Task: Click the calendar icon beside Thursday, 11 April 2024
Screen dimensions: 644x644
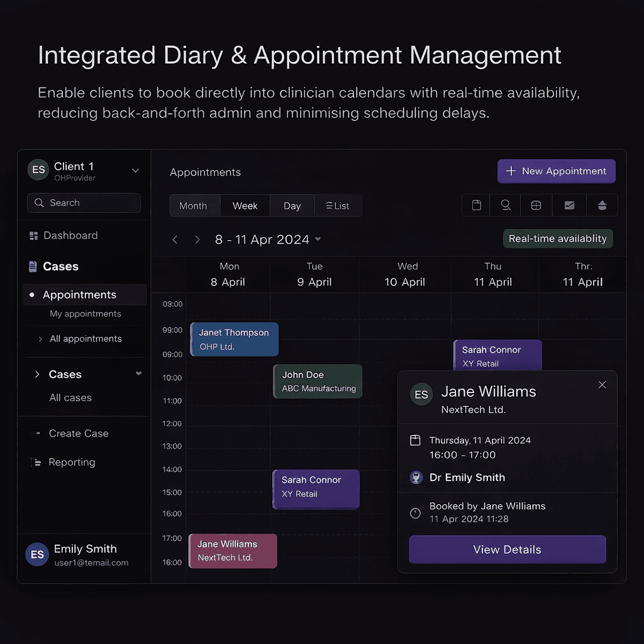Action: coord(415,440)
